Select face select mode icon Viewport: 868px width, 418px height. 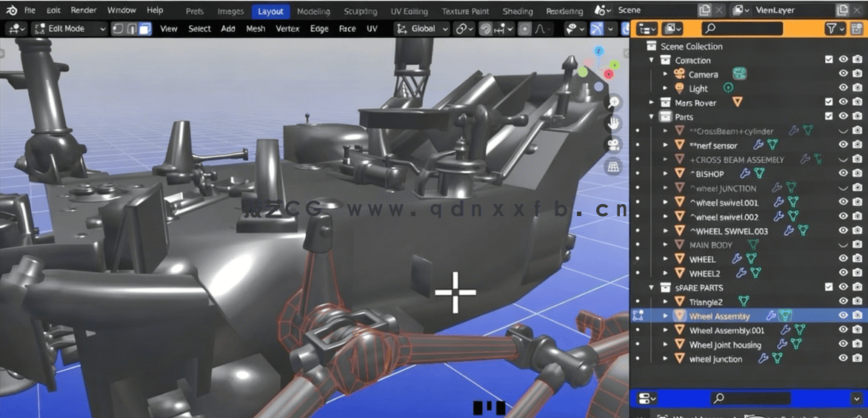[145, 29]
